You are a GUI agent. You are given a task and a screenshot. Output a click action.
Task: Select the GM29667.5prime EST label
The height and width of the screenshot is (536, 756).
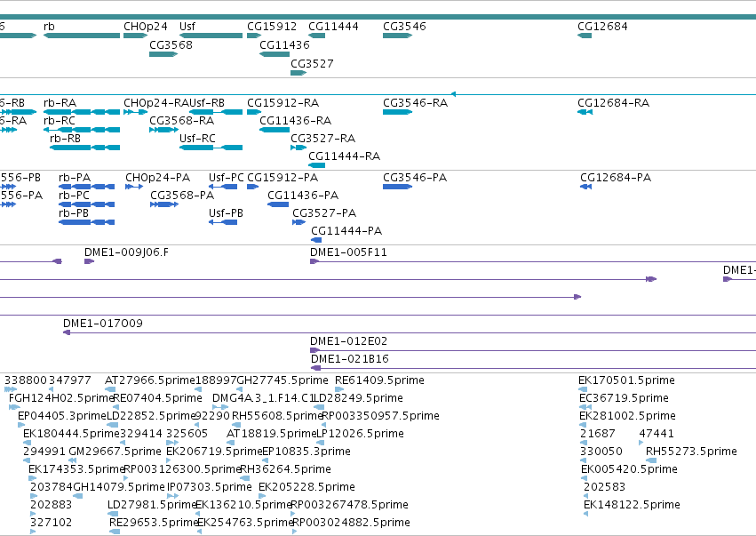tap(115, 452)
